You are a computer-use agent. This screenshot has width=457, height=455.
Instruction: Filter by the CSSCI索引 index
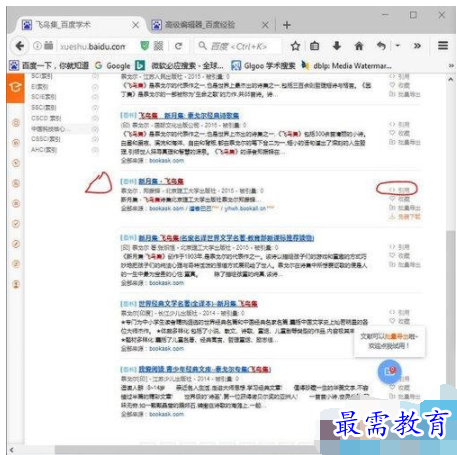(46, 139)
